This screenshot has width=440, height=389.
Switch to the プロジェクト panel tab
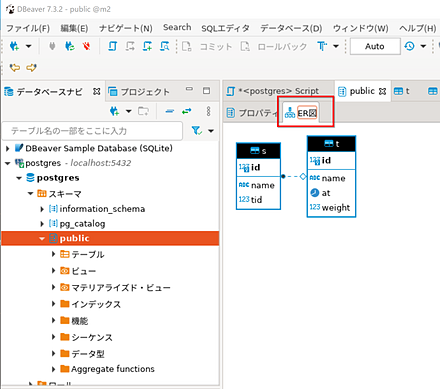coord(139,92)
